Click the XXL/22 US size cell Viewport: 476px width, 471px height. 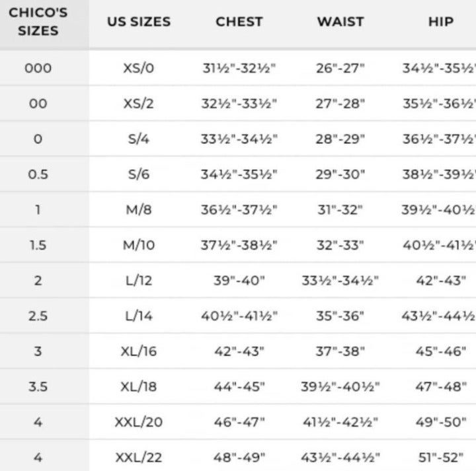click(138, 458)
